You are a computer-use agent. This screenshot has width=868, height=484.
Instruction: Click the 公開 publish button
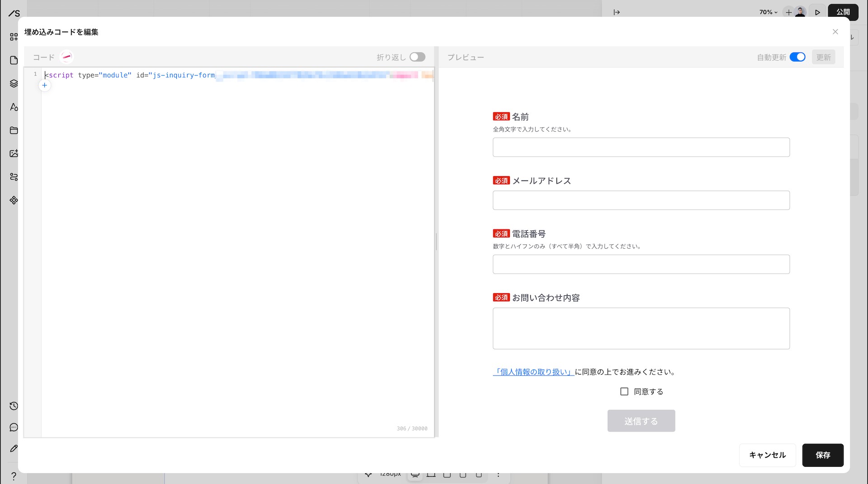[843, 12]
